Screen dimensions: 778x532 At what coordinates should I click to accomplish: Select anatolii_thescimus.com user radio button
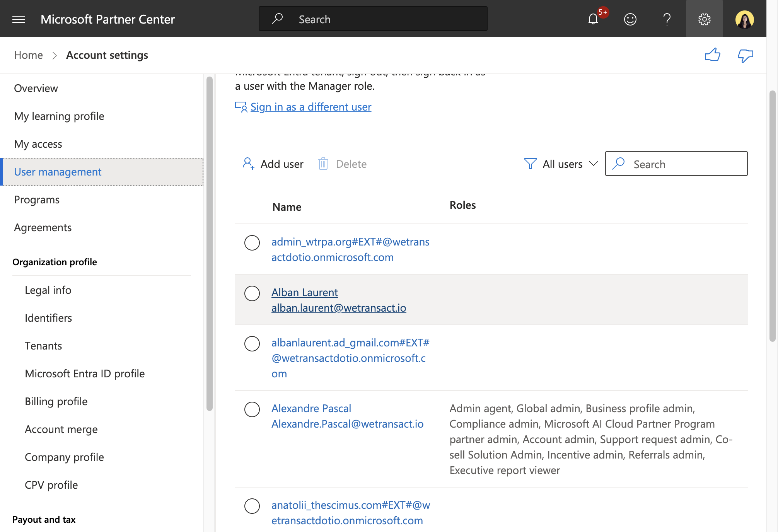pos(252,506)
